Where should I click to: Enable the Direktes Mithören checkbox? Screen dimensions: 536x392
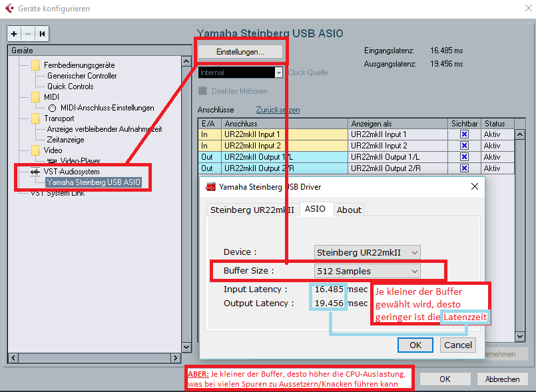coord(202,91)
